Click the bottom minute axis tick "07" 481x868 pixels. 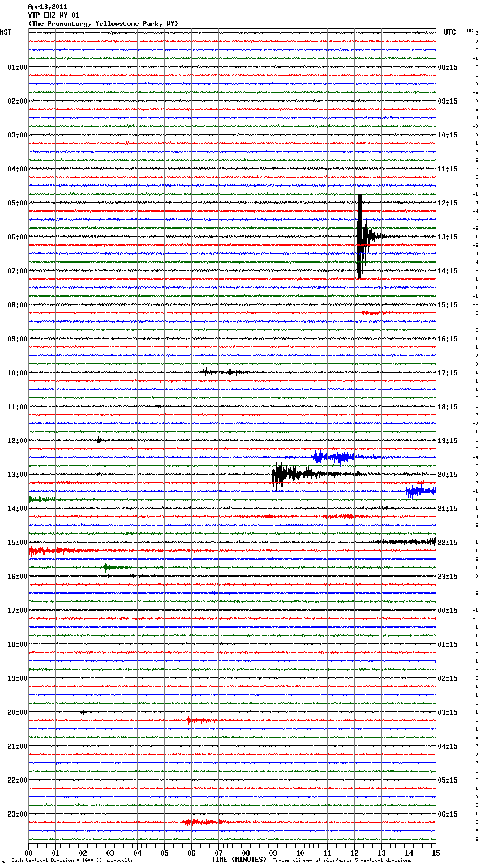[218, 853]
